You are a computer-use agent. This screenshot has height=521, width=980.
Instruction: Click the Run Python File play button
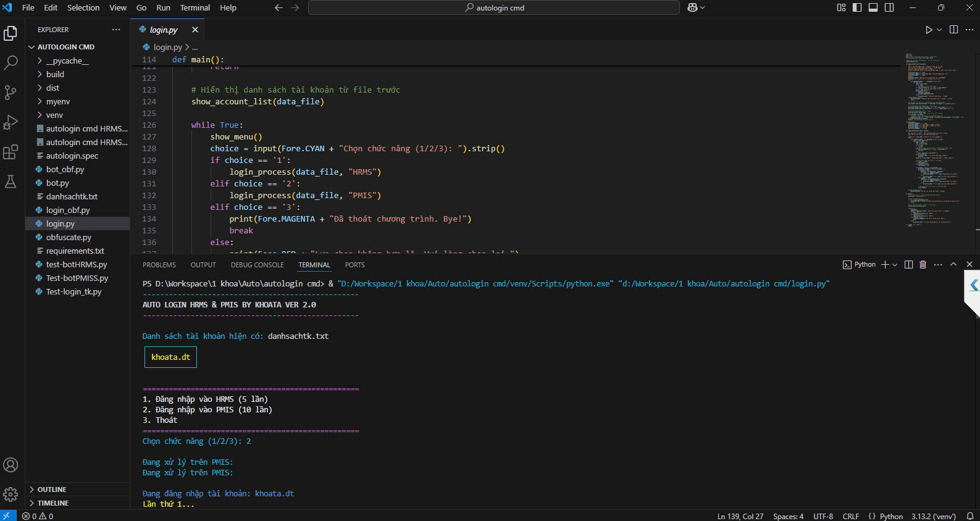(x=928, y=30)
